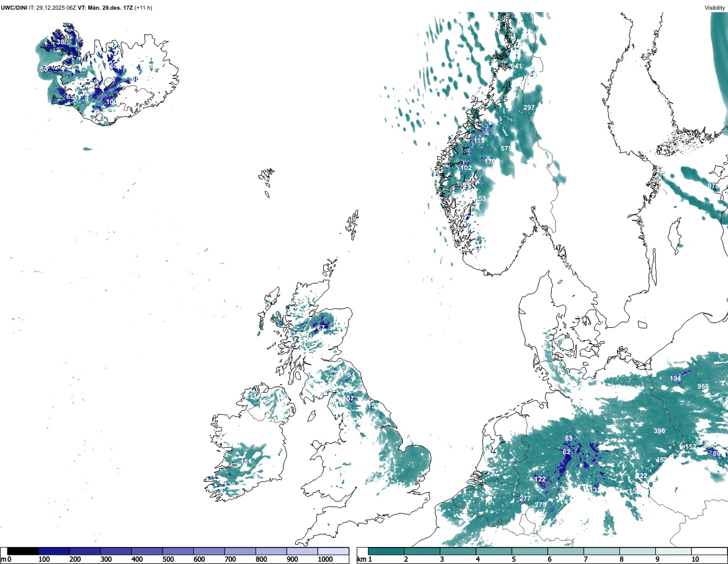Click the "Visibility" label at top right
The image size is (728, 564).
coord(715,7)
